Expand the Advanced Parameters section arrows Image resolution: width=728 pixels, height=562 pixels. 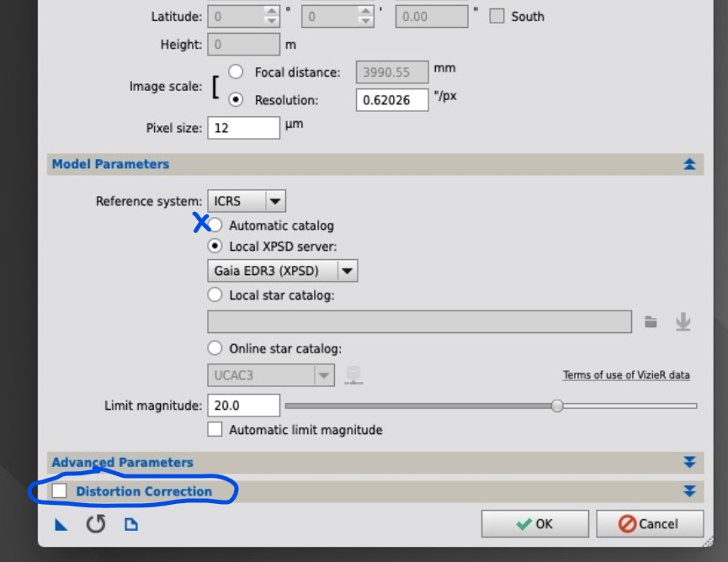click(689, 462)
